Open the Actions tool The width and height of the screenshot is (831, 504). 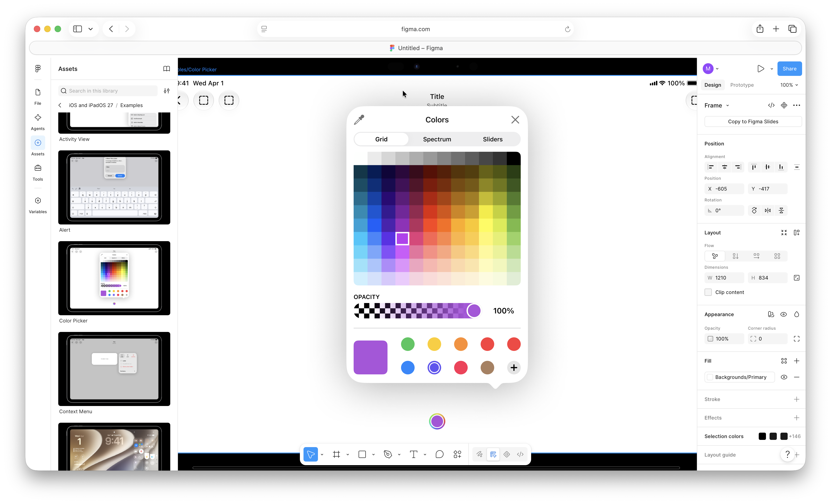tap(457, 454)
